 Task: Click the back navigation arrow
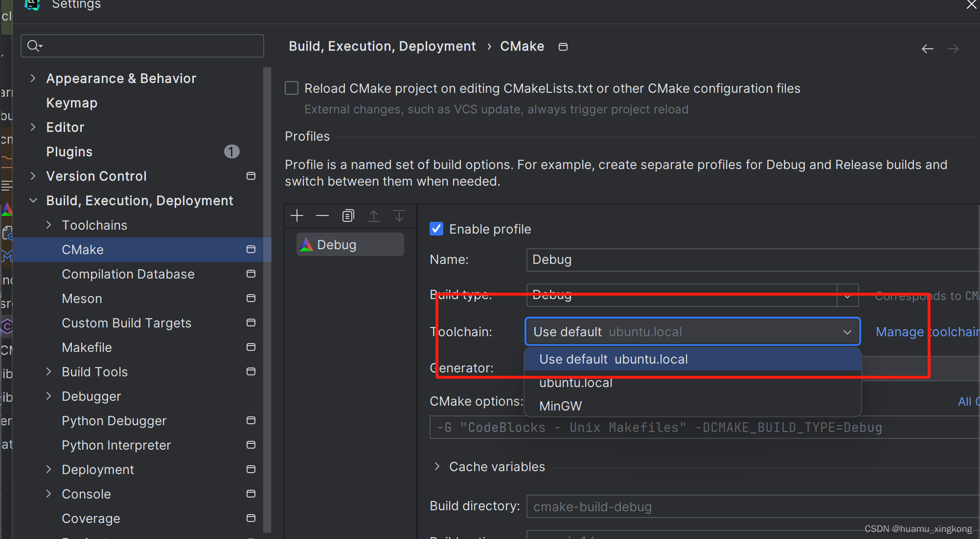pyautogui.click(x=927, y=48)
